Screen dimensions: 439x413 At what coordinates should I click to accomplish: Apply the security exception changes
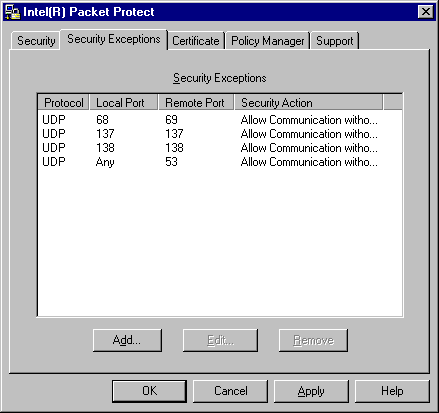311,391
